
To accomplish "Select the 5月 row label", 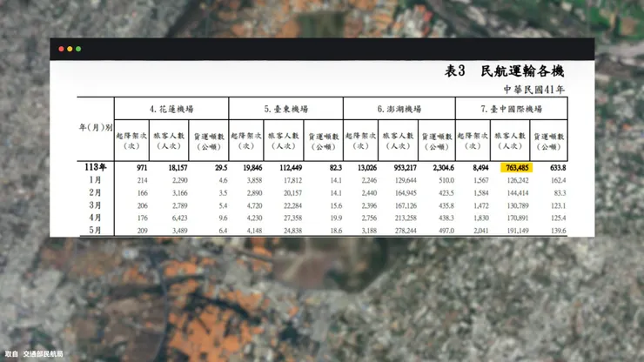I will point(95,231).
